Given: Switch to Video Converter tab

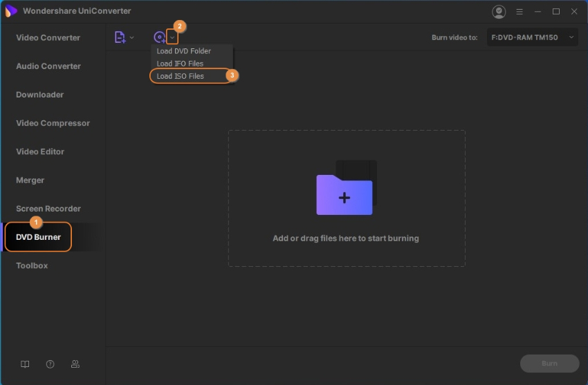Looking at the screenshot, I should click(48, 38).
